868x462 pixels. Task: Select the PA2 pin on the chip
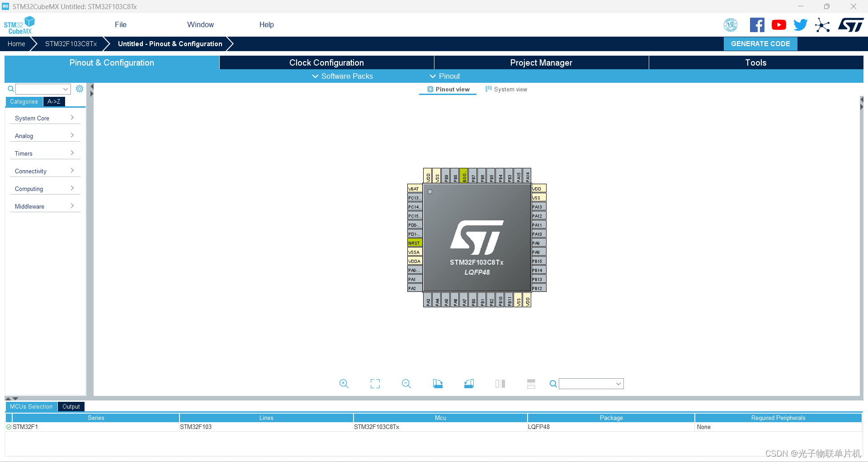pos(415,288)
